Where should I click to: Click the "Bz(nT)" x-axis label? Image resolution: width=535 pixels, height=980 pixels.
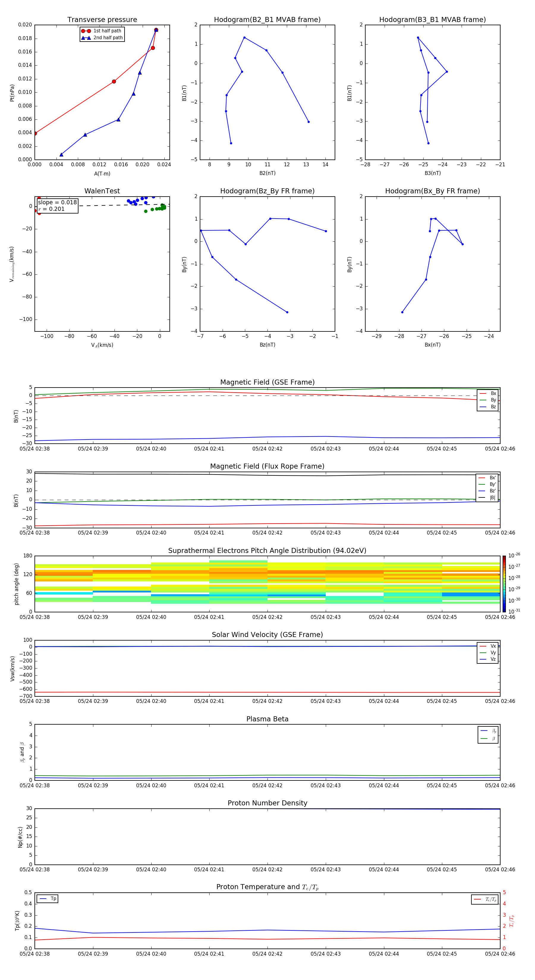267,345
